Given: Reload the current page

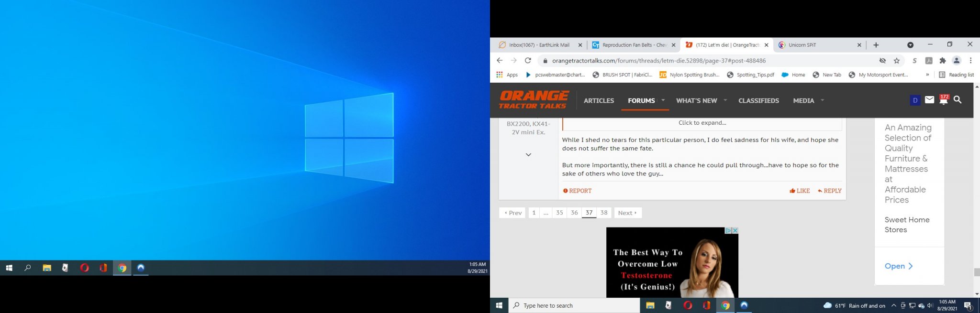Looking at the screenshot, I should tap(528, 61).
